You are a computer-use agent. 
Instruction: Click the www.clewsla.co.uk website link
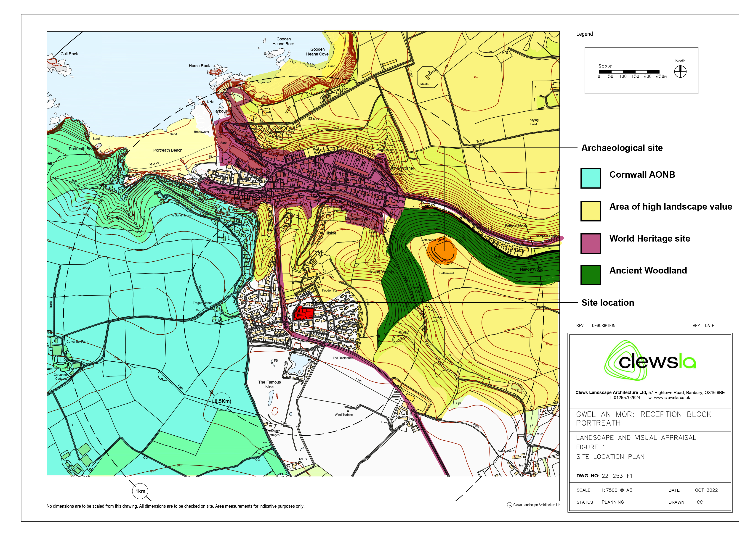(x=672, y=397)
